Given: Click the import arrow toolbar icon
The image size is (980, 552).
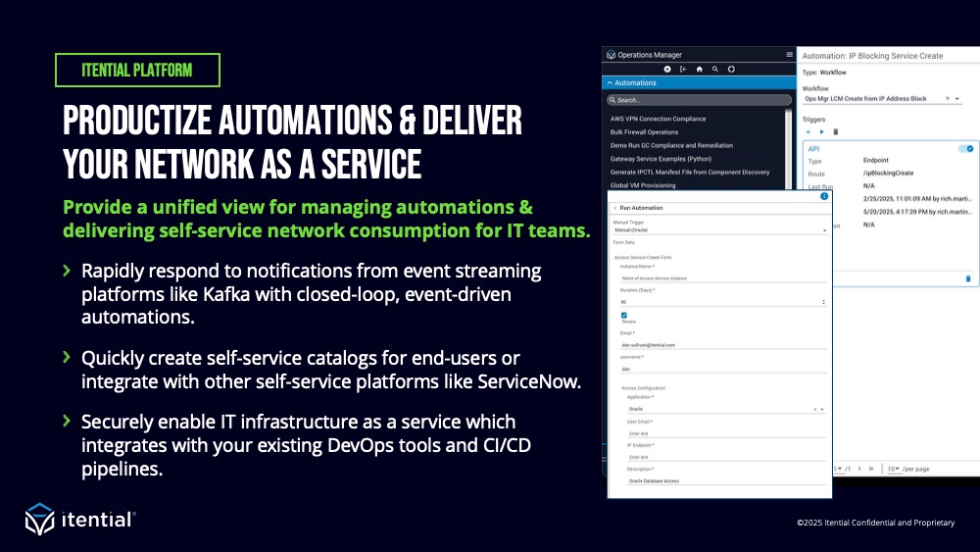Looking at the screenshot, I should point(683,70).
